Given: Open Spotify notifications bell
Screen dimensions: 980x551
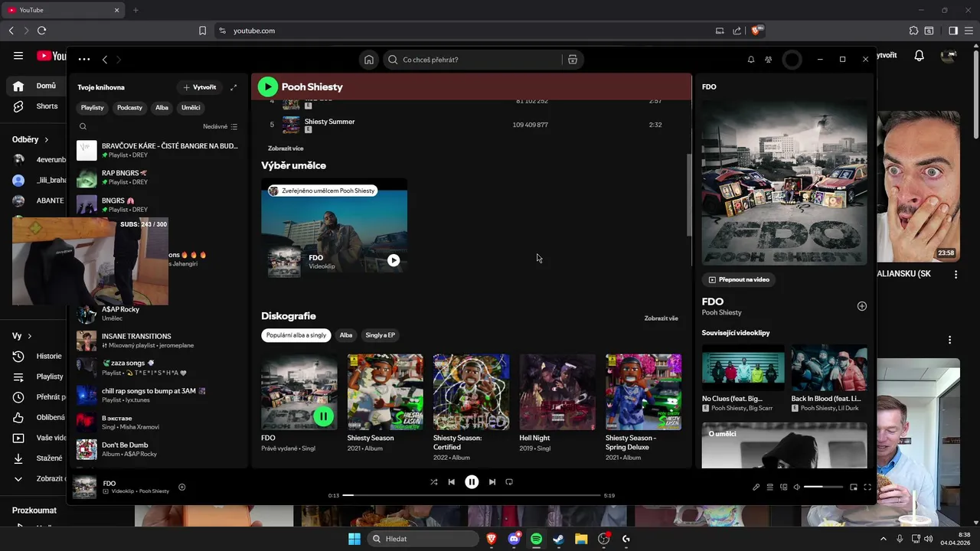Looking at the screenshot, I should (x=751, y=60).
